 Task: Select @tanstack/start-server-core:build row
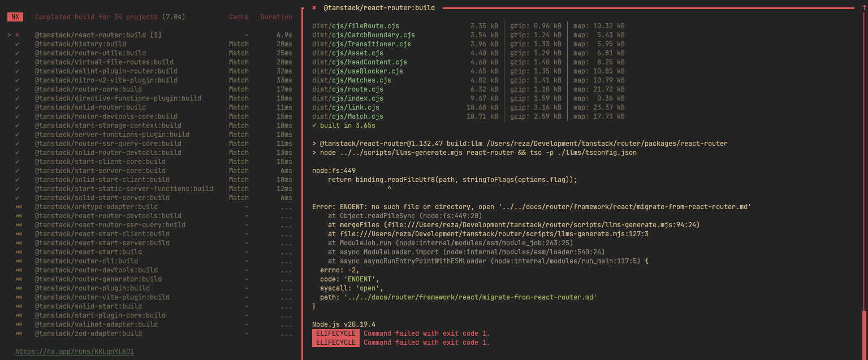(150, 171)
